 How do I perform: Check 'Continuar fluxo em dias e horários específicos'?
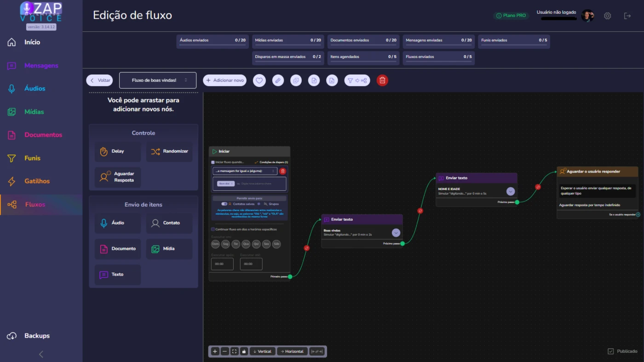pyautogui.click(x=213, y=229)
